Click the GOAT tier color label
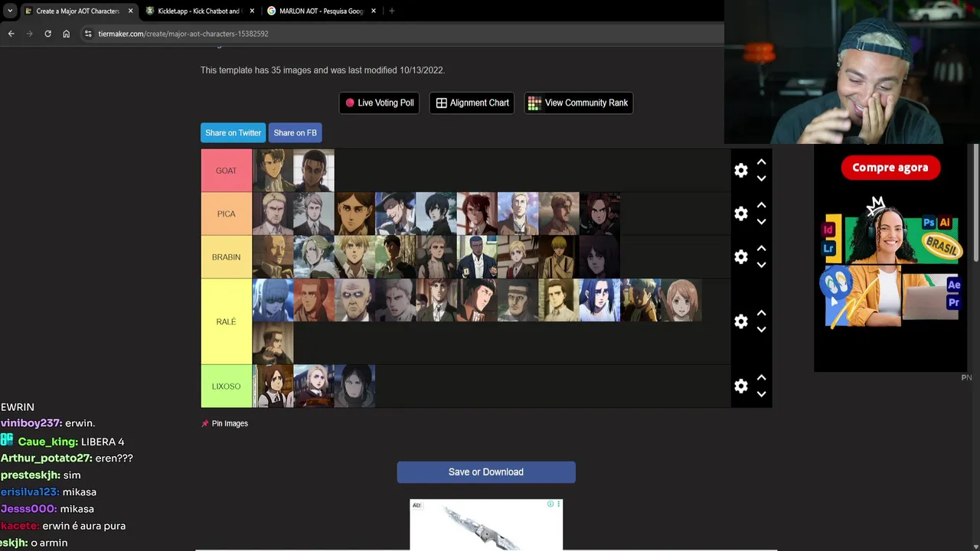980x551 pixels. pyautogui.click(x=227, y=171)
